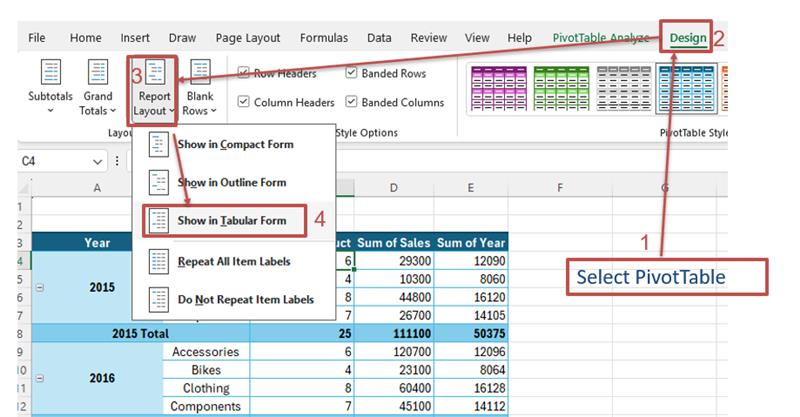The width and height of the screenshot is (800, 417).
Task: Toggle the Banded Columns checkbox
Action: click(351, 102)
